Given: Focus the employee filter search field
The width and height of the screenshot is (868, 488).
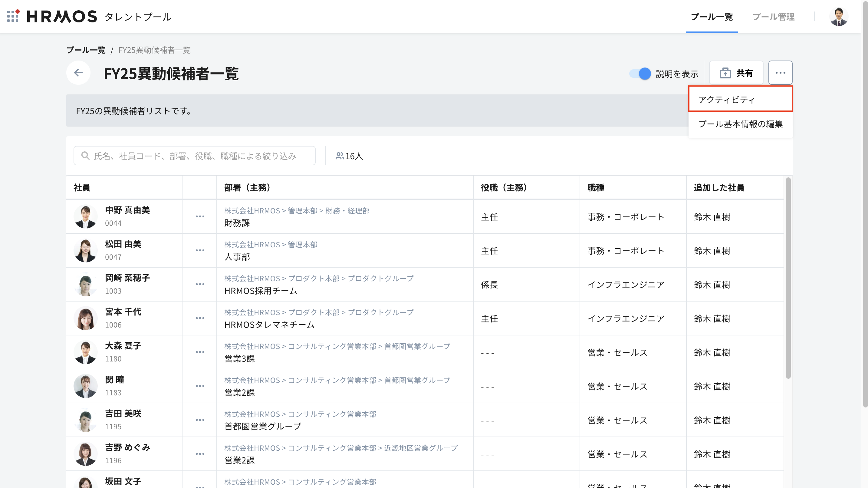Looking at the screenshot, I should pos(202,156).
